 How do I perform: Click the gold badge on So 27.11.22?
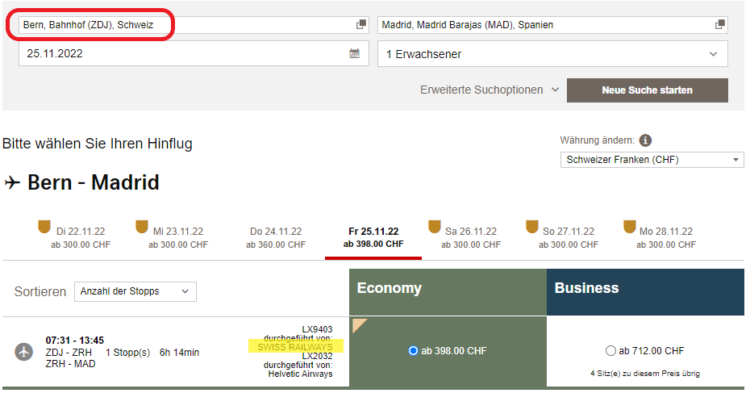[532, 227]
